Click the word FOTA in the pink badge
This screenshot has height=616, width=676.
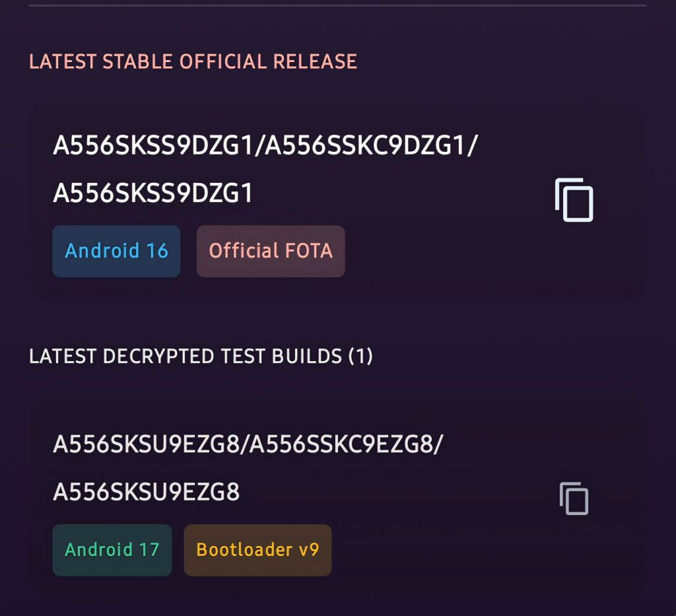tap(309, 251)
